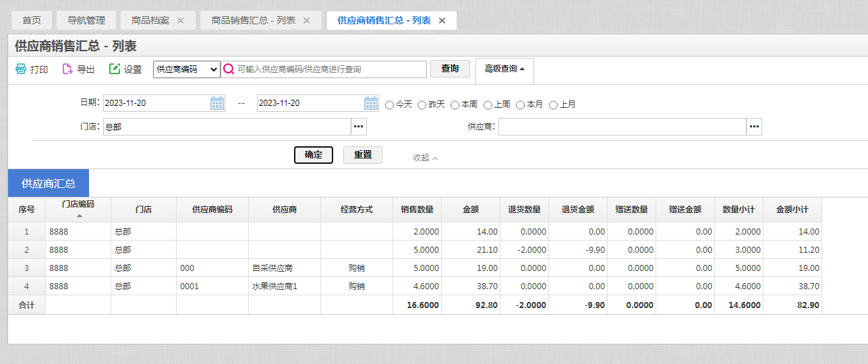Screen dimensions: 868x364
Task: Collapse the filter panel with 收起
Action: 425,157
